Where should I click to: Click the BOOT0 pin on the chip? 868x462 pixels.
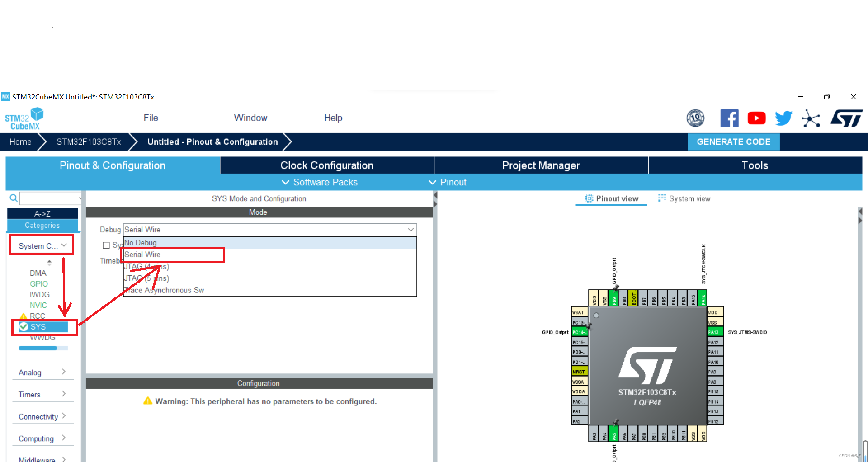coord(634,298)
